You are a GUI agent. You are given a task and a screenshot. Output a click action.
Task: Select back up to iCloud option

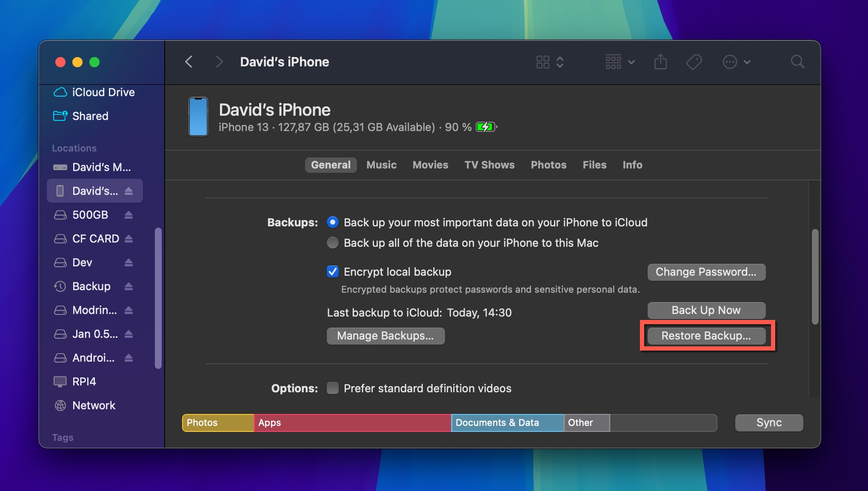point(333,222)
